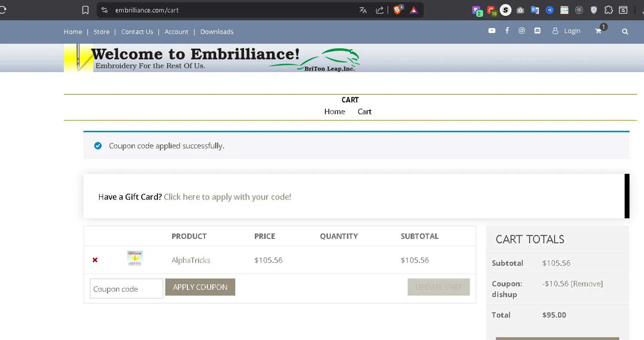Open the Facebook page icon

pos(507,30)
